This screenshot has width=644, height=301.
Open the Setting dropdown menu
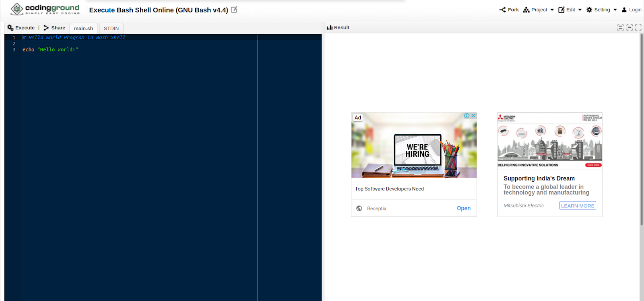[602, 10]
